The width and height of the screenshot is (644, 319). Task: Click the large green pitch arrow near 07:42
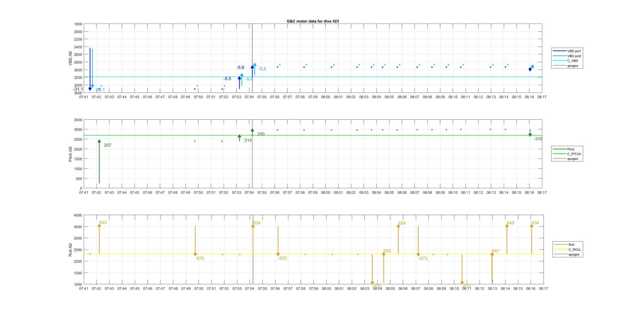pos(99,162)
